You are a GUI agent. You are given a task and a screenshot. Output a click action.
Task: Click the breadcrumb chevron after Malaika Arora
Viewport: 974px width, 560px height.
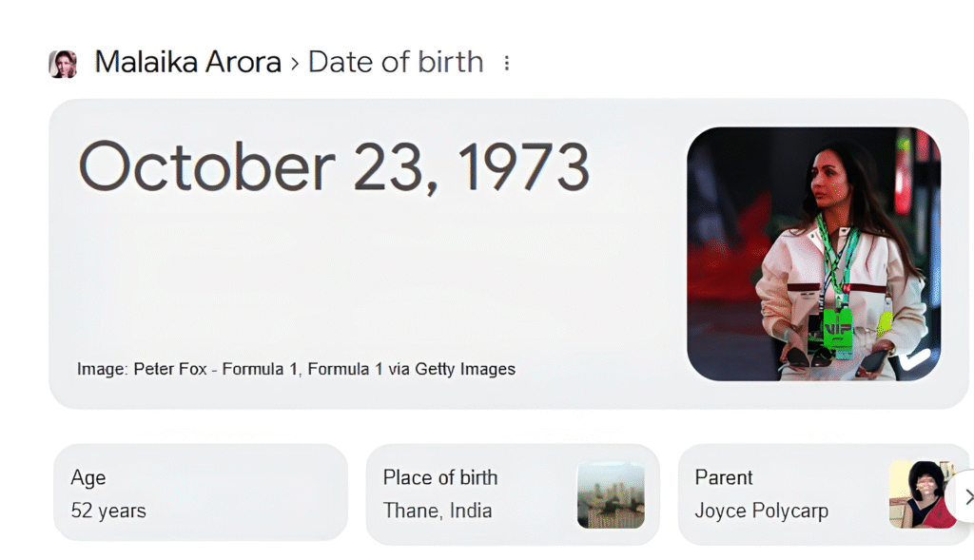click(295, 64)
